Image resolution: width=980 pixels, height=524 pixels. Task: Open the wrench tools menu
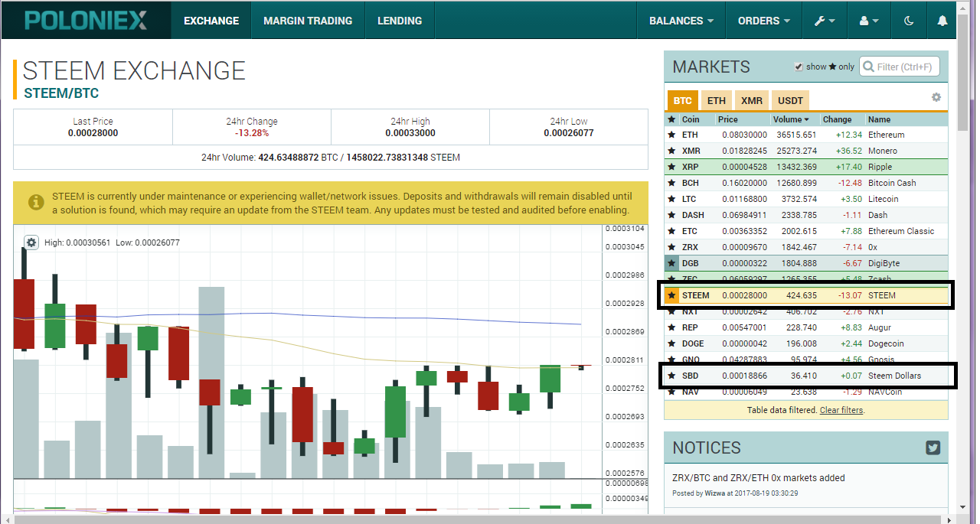pyautogui.click(x=825, y=21)
